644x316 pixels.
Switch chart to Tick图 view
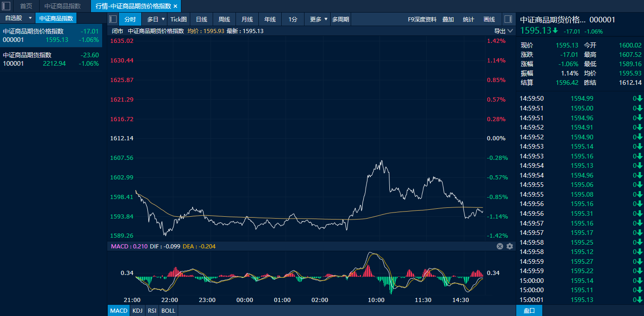coord(179,19)
